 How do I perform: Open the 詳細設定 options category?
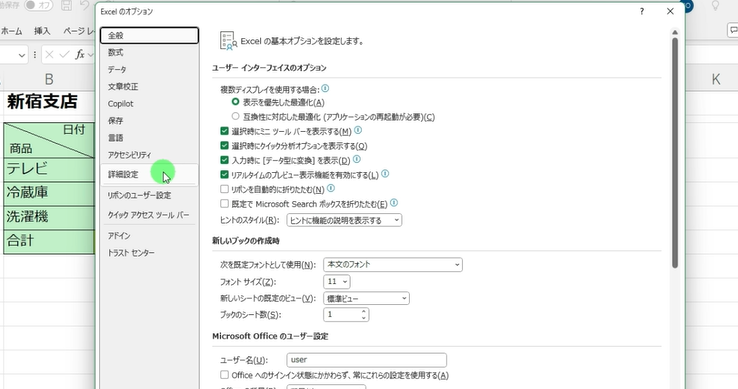point(149,174)
